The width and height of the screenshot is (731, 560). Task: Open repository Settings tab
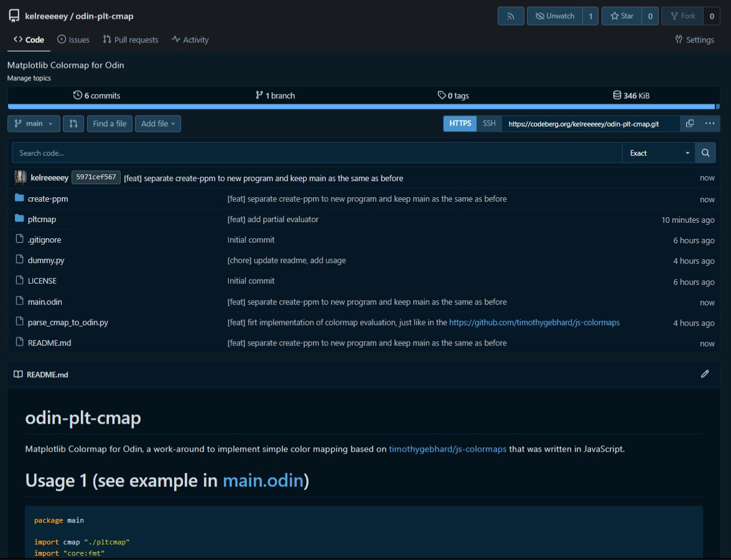[694, 40]
